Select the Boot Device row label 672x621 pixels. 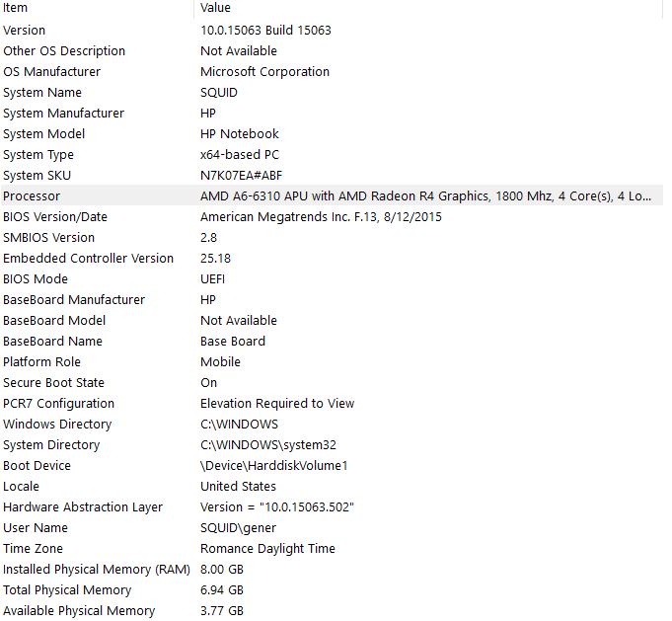click(37, 466)
